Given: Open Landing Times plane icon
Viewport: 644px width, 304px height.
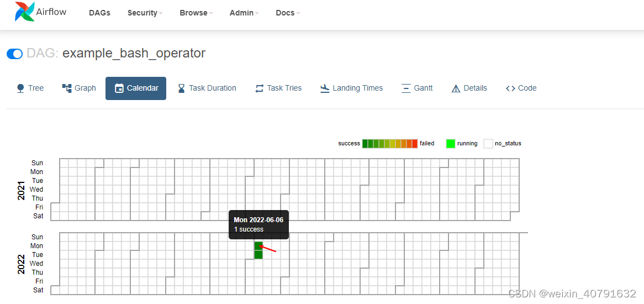Looking at the screenshot, I should [x=325, y=88].
